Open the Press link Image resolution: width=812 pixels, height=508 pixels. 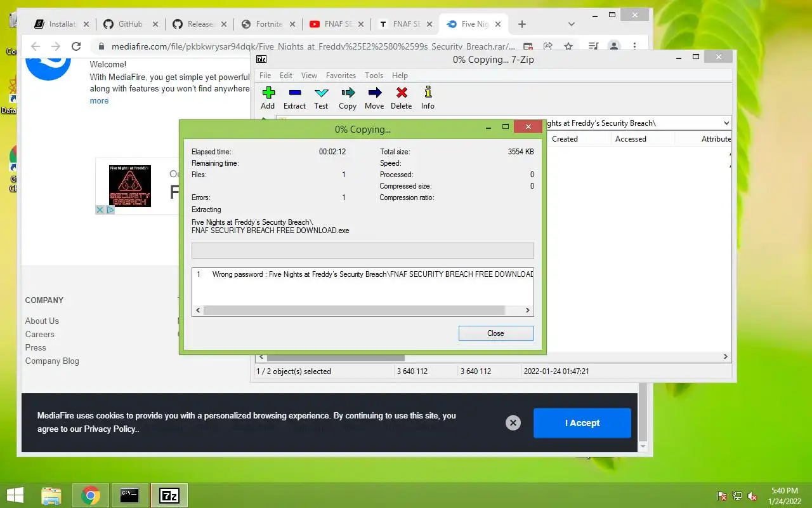(36, 347)
